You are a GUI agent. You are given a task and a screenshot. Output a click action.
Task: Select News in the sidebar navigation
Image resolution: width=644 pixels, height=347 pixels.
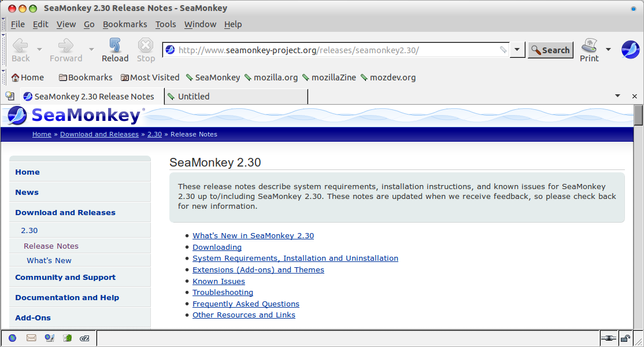tap(80, 192)
